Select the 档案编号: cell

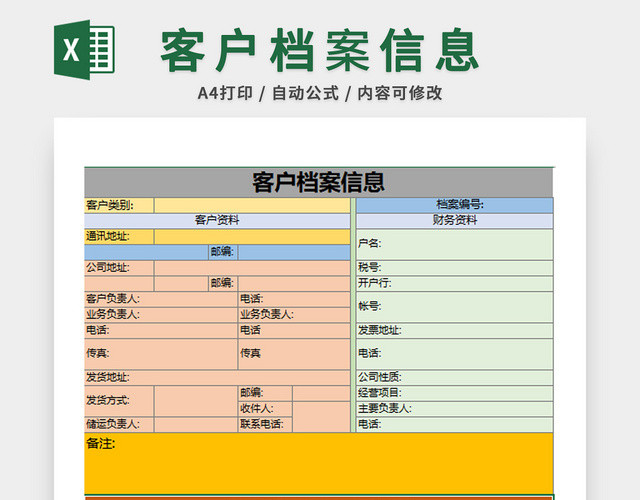click(x=455, y=205)
